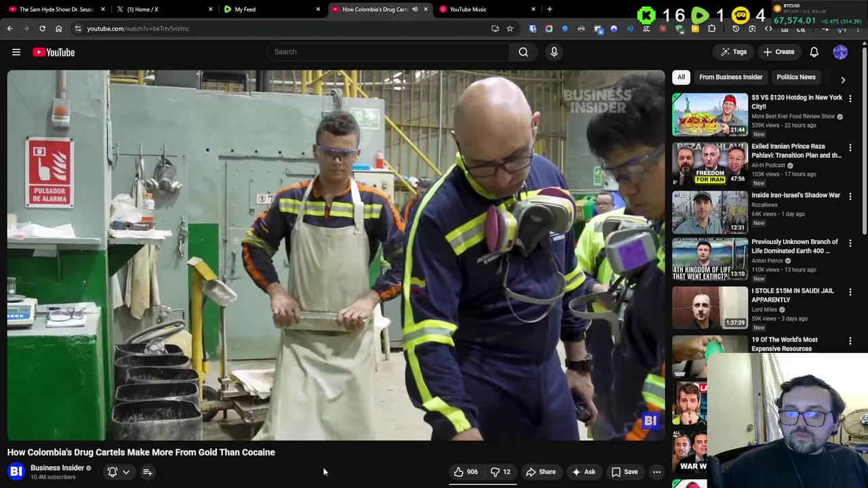Select the Politics News chip
Viewport: 868px width, 488px height.
(796, 77)
